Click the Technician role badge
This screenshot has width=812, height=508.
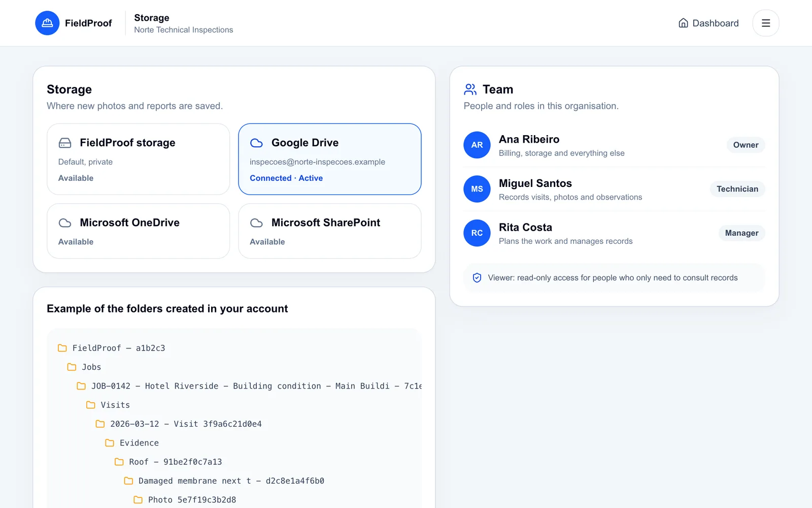pyautogui.click(x=737, y=189)
